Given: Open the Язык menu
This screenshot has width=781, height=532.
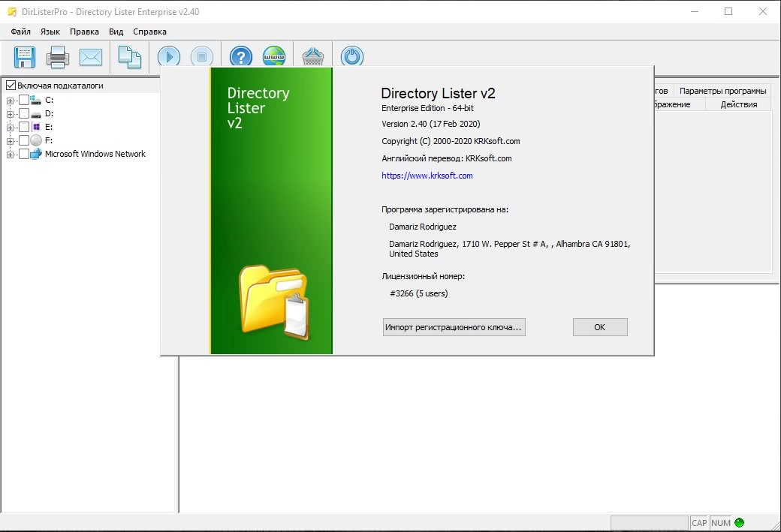Looking at the screenshot, I should [50, 32].
